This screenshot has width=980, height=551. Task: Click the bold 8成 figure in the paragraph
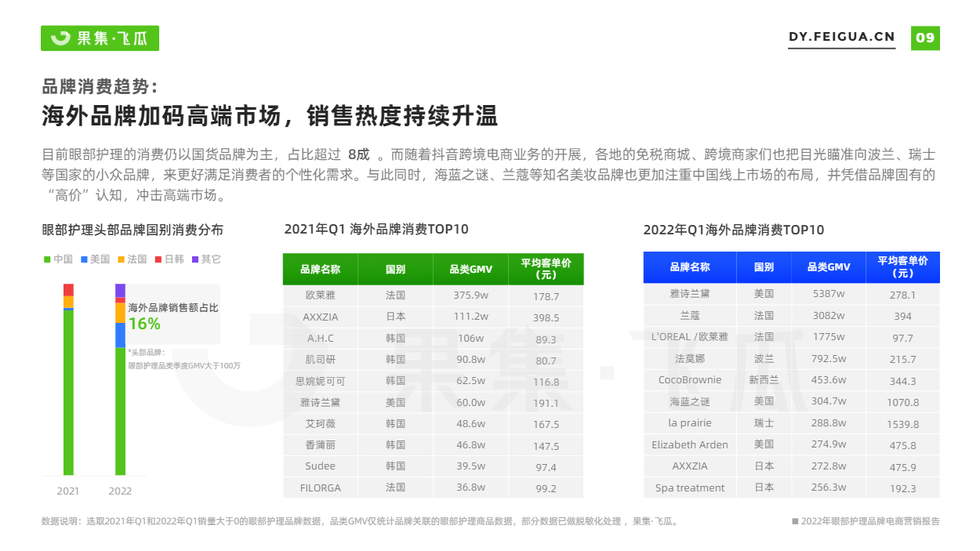[x=358, y=154]
